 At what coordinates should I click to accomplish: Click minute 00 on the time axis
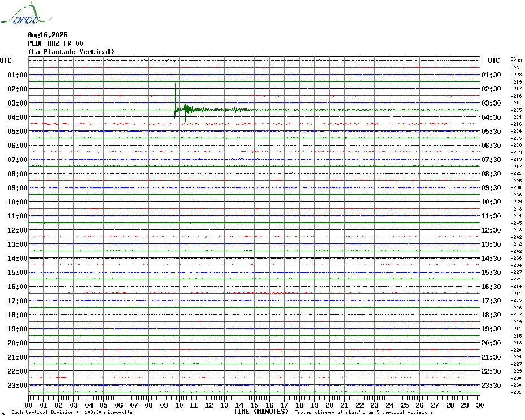click(29, 405)
